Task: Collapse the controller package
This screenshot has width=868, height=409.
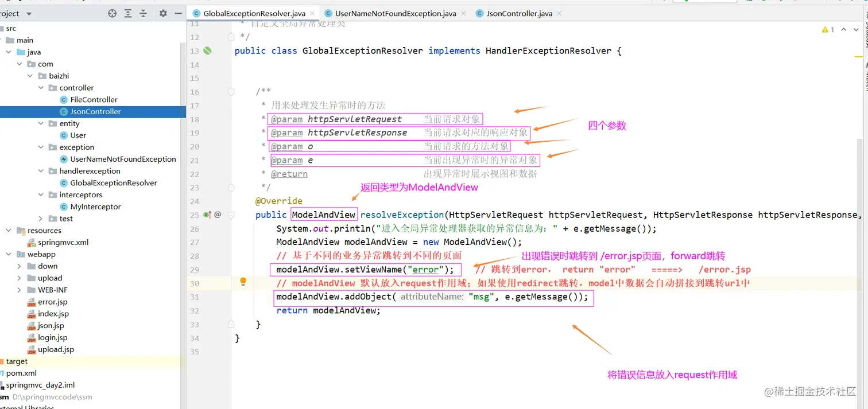Action: click(x=41, y=88)
